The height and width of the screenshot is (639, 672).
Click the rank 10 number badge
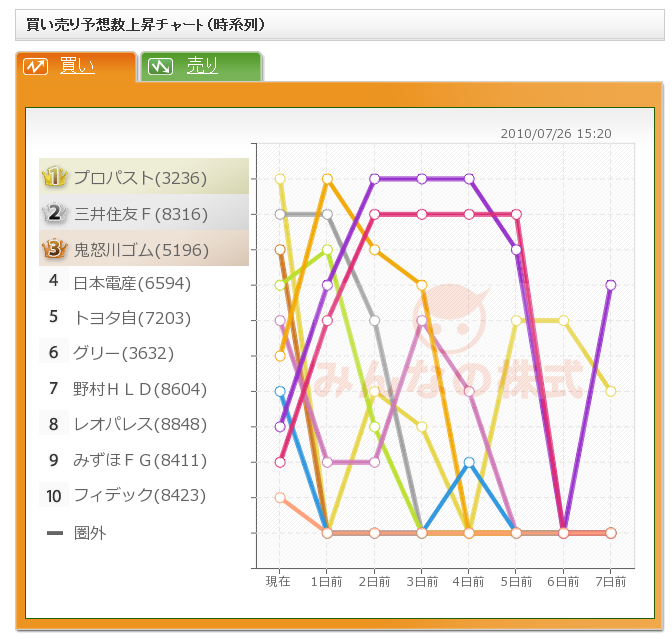coord(54,495)
